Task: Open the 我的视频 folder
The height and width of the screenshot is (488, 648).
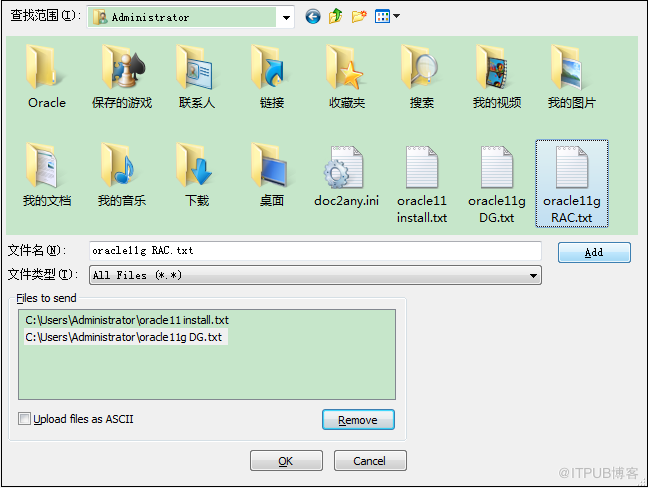Action: [497, 77]
